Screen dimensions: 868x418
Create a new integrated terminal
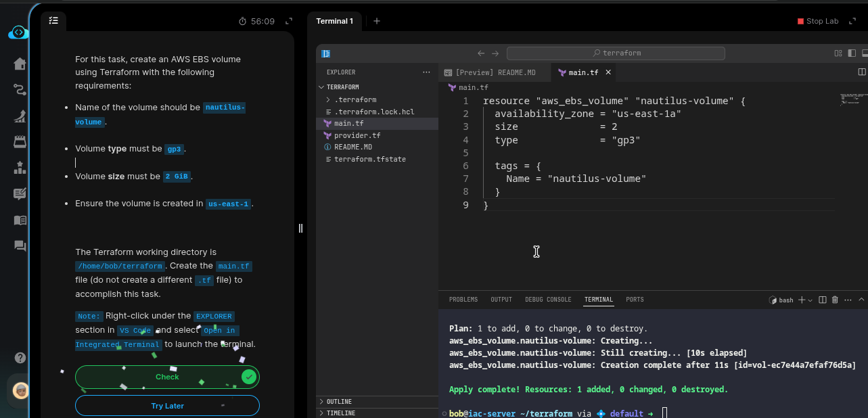[x=802, y=300]
